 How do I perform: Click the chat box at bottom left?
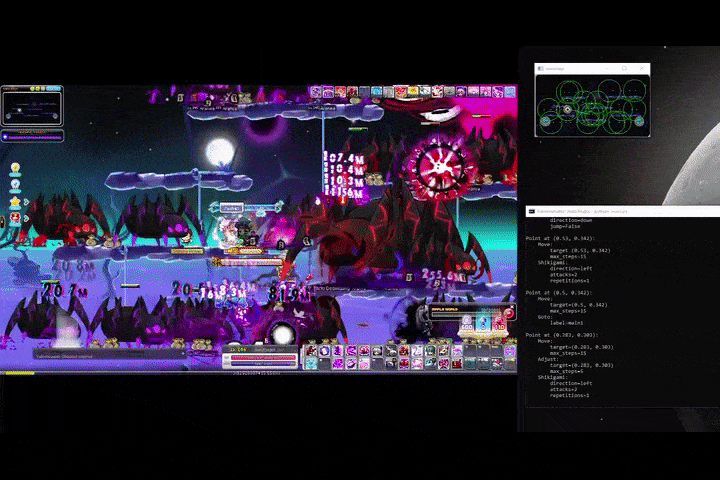(x=109, y=355)
